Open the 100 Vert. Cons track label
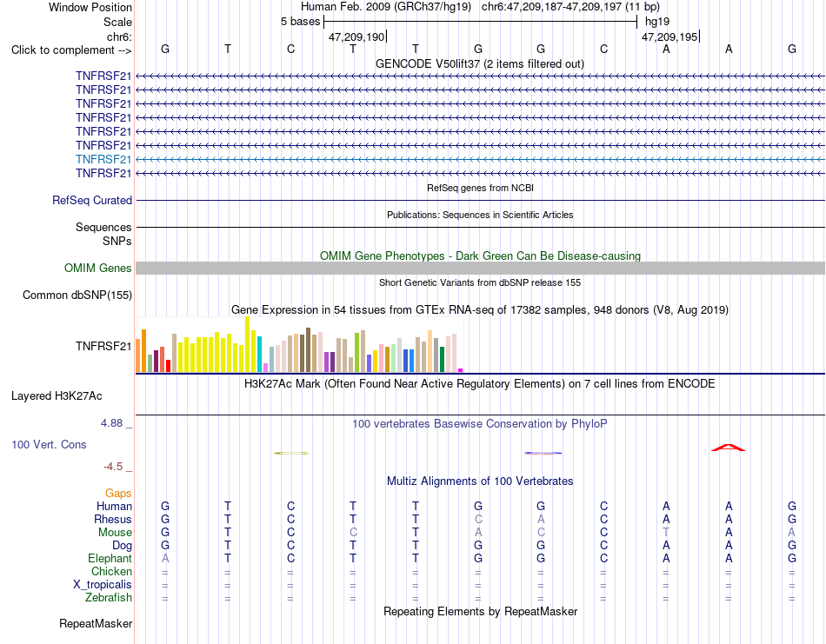 (x=49, y=444)
